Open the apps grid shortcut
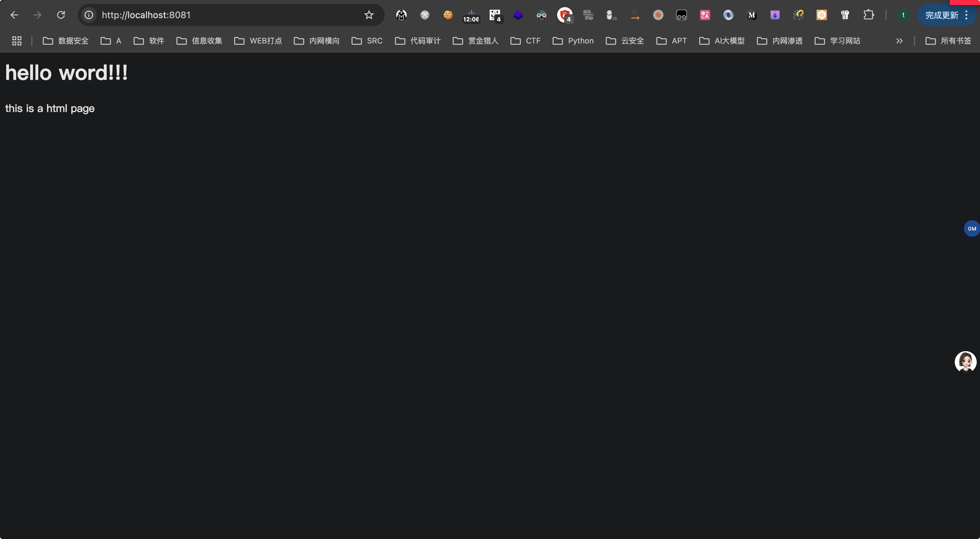 pos(17,41)
